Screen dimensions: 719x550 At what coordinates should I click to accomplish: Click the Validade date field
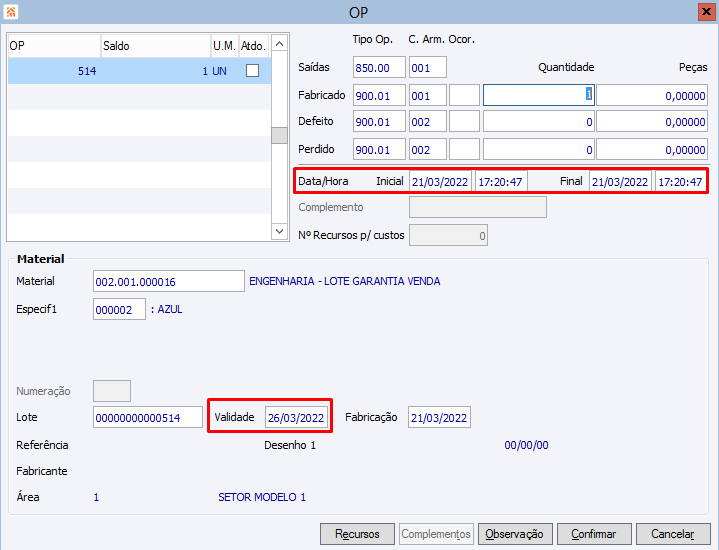coord(296,417)
